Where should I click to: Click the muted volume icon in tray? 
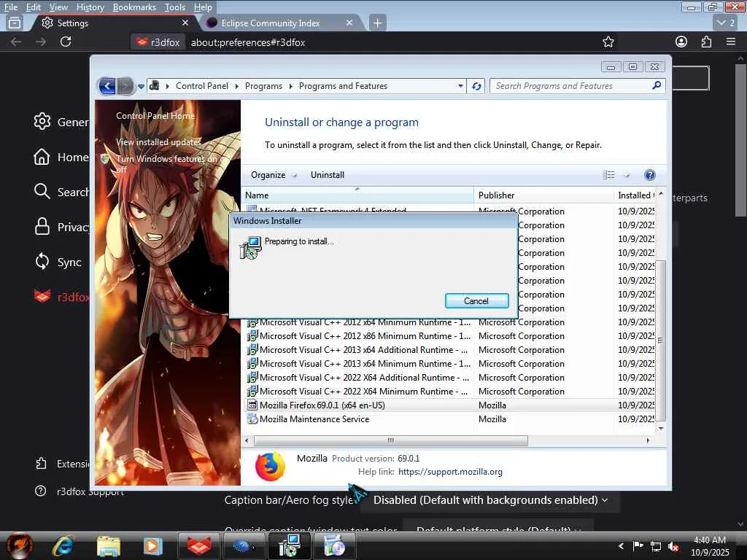(x=673, y=546)
